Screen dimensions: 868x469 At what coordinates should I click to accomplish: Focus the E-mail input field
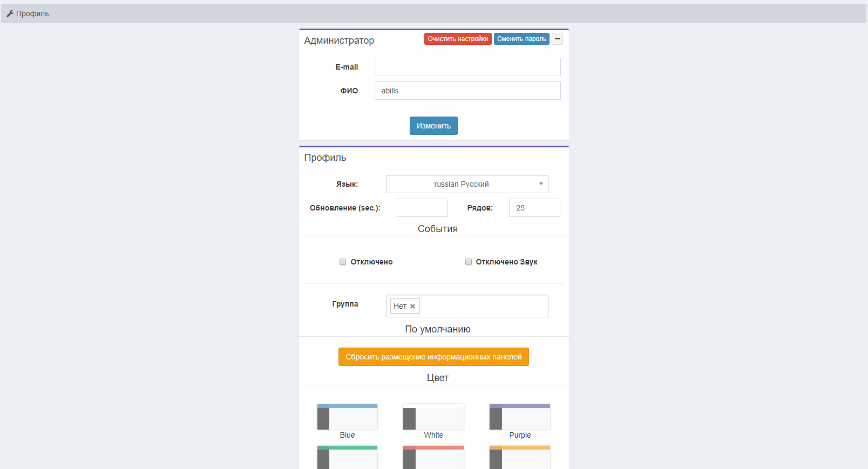[x=467, y=67]
